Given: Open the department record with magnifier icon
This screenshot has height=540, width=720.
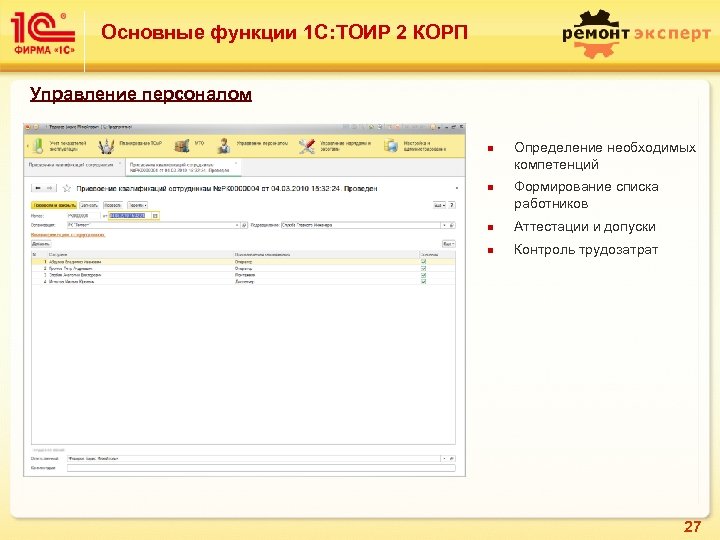Looking at the screenshot, I should (x=452, y=225).
